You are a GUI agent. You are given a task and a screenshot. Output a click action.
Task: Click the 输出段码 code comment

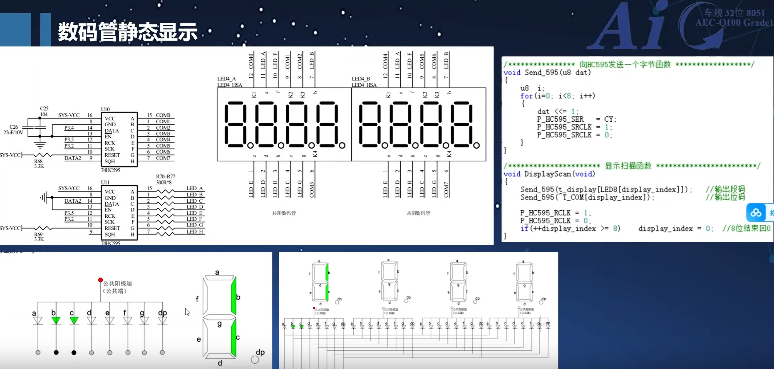pos(725,189)
